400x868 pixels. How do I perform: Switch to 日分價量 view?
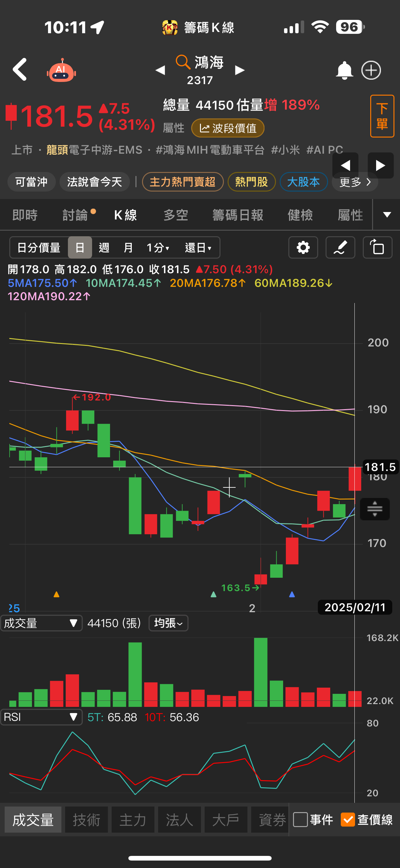(x=39, y=248)
